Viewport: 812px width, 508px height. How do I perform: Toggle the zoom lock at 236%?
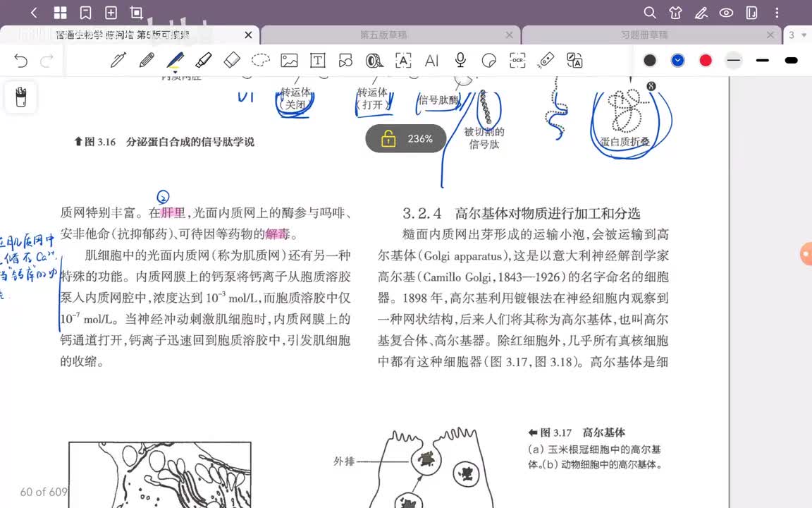click(388, 139)
